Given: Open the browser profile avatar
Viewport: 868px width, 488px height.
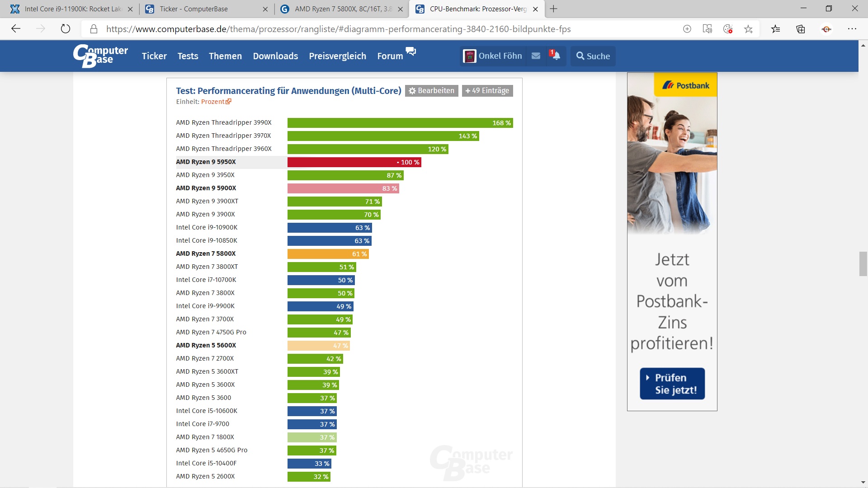Looking at the screenshot, I should (826, 29).
